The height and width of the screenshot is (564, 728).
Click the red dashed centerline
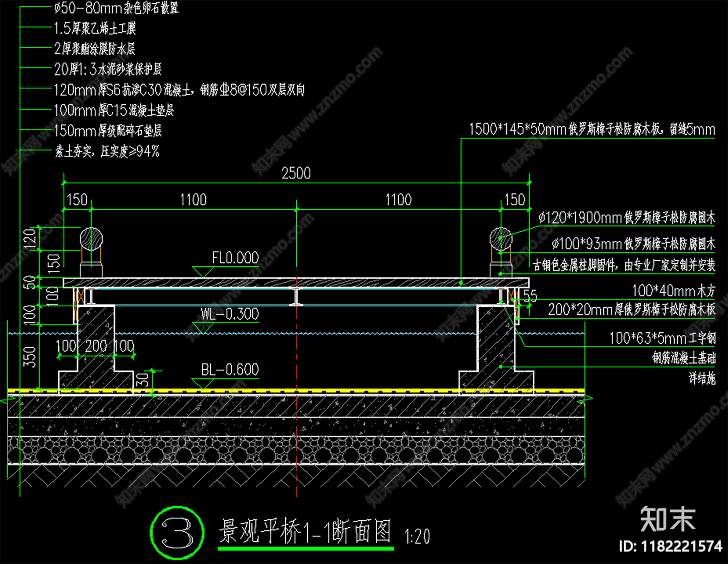(297, 387)
